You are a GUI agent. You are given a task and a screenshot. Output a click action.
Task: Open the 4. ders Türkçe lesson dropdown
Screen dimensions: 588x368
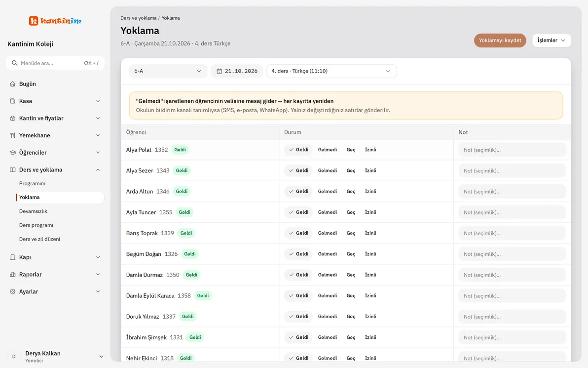tap(331, 71)
